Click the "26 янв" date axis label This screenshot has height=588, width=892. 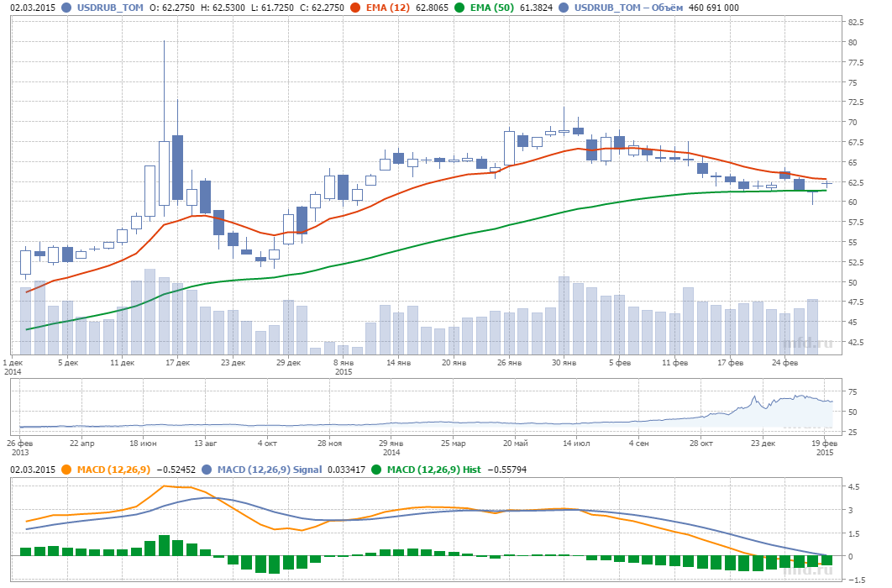(x=509, y=363)
